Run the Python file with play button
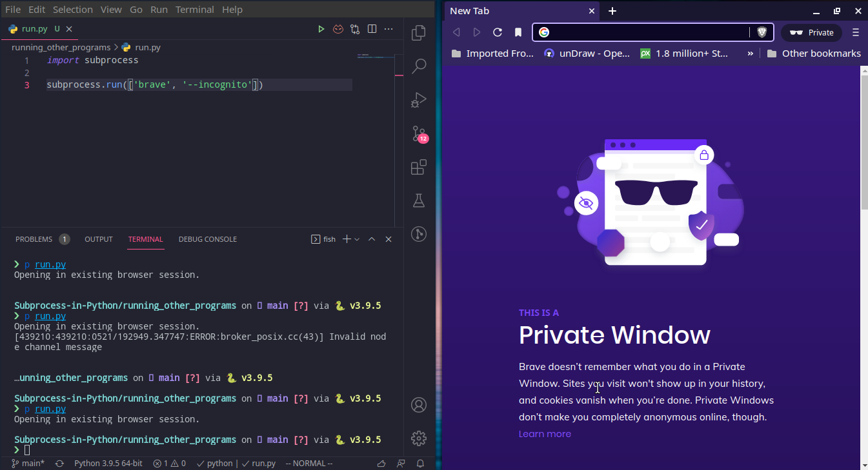This screenshot has height=470, width=868. (321, 29)
